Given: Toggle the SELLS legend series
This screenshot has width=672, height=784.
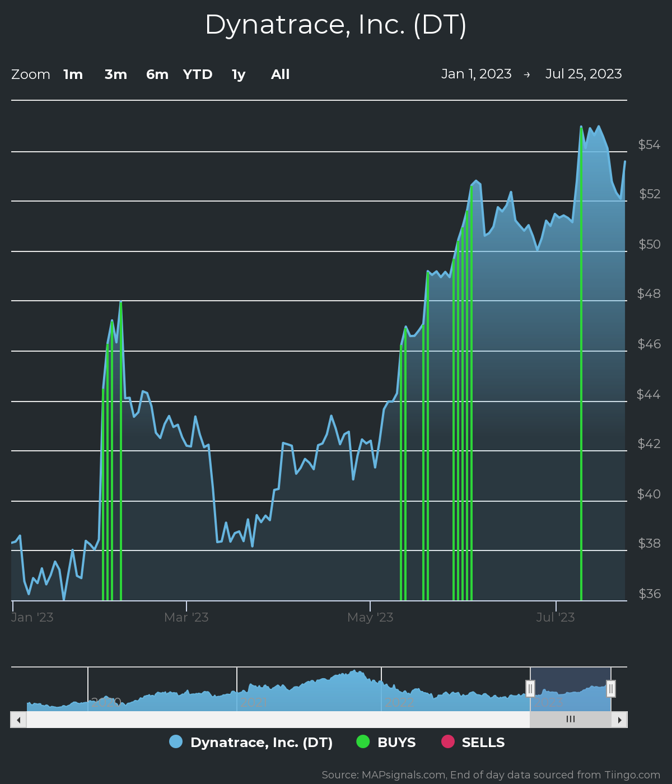Looking at the screenshot, I should point(473,742).
